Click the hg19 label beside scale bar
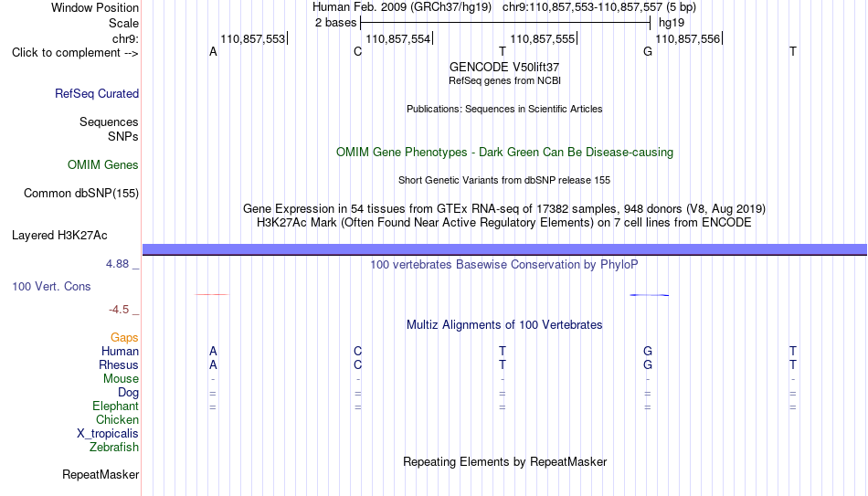Viewport: 868px width, 496px height. [x=672, y=23]
